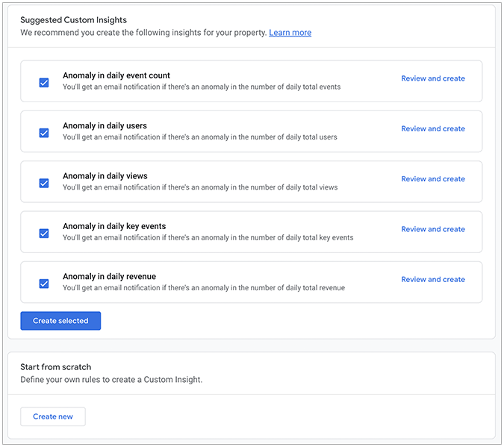Click Review and create for daily users
The width and height of the screenshot is (504, 447).
433,128
